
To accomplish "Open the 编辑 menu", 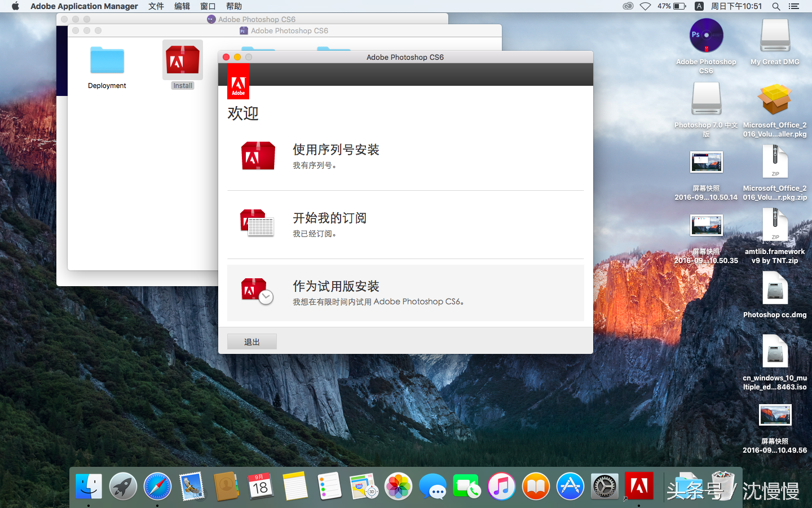I will (x=182, y=6).
